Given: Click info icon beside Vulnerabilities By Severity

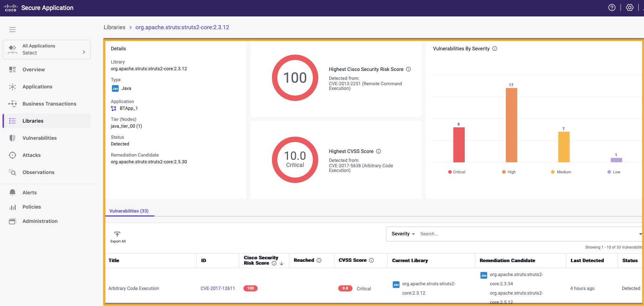Looking at the screenshot, I should tap(495, 49).
